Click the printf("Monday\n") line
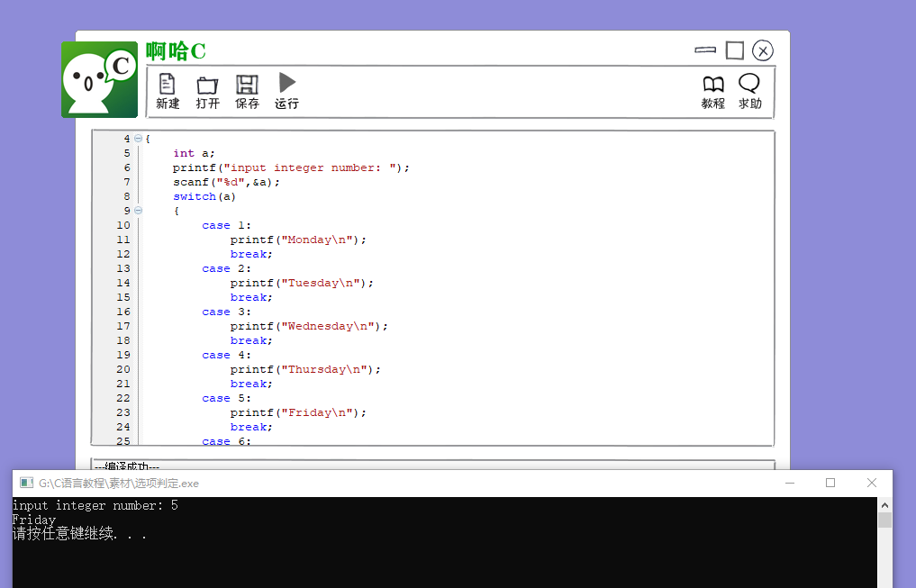This screenshot has width=916, height=588. pos(298,240)
